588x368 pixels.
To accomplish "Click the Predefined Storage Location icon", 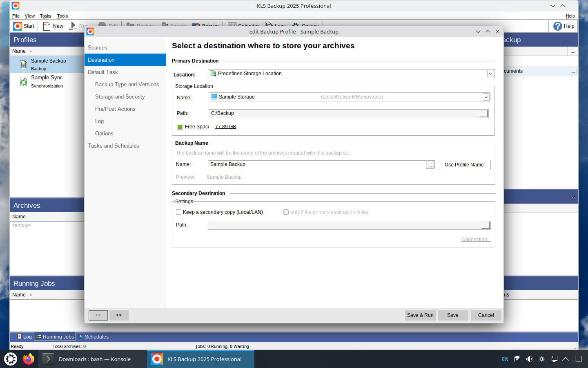I will pyautogui.click(x=213, y=74).
